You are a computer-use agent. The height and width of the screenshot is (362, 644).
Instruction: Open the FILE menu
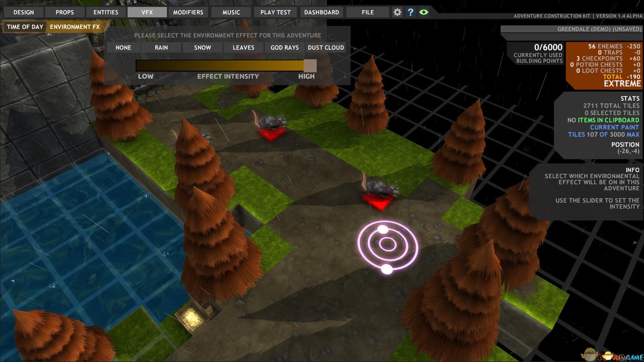point(368,12)
